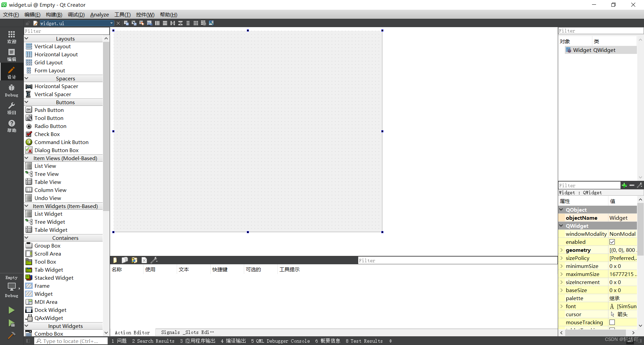Click the widget box Filter field
The image size is (644, 345).
67,31
